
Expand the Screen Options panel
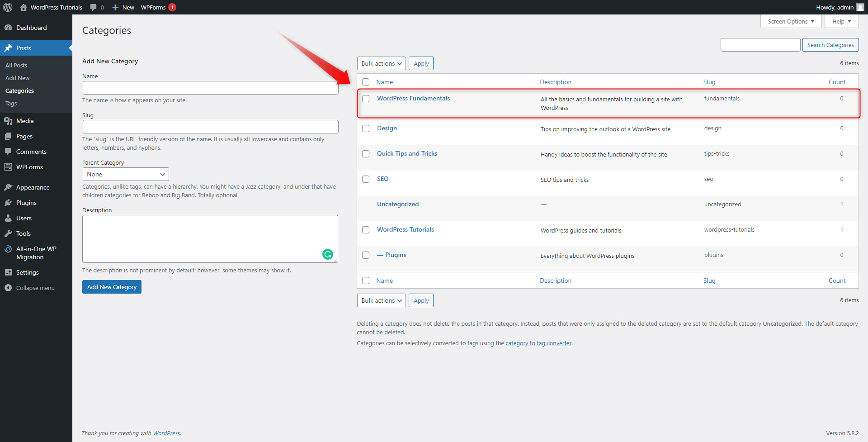point(791,21)
